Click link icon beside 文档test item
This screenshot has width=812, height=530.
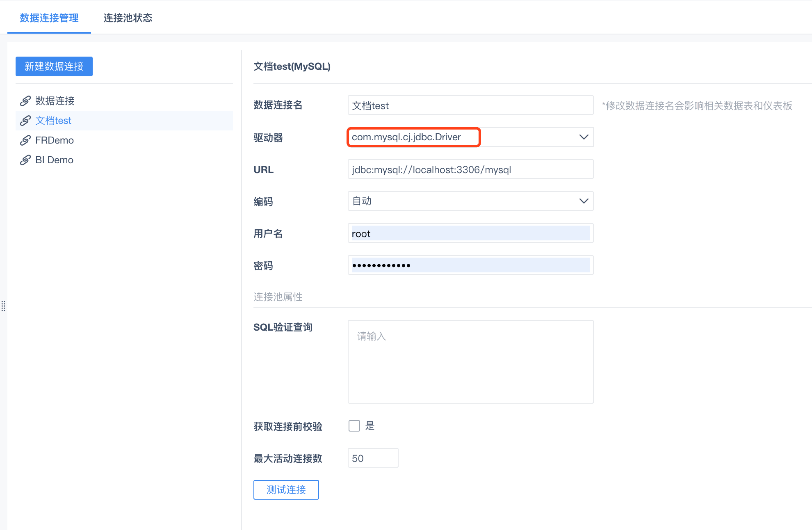pos(25,121)
